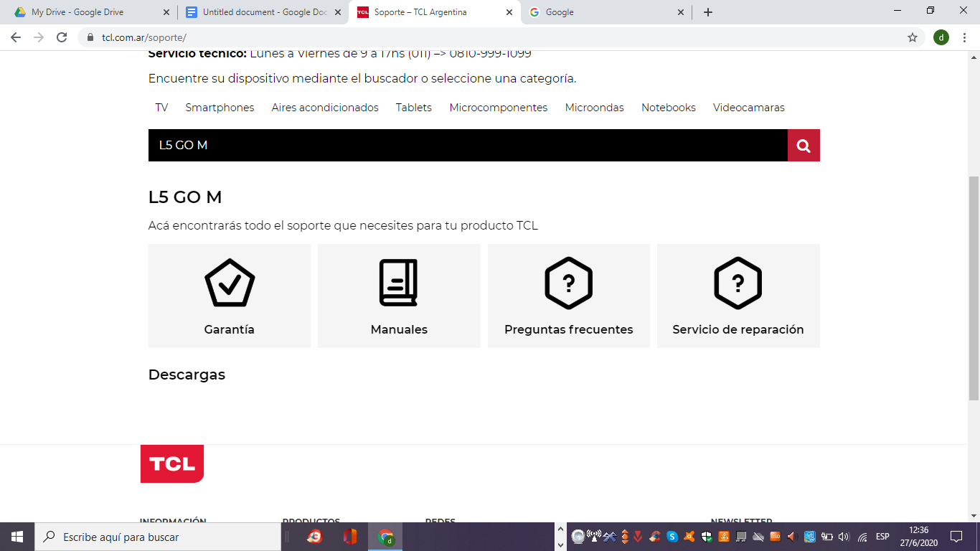Click the Preguntas frecuentes label

click(x=569, y=330)
